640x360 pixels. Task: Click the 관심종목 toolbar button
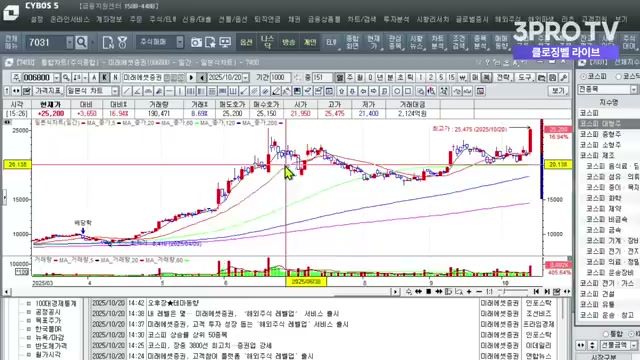pos(395,42)
